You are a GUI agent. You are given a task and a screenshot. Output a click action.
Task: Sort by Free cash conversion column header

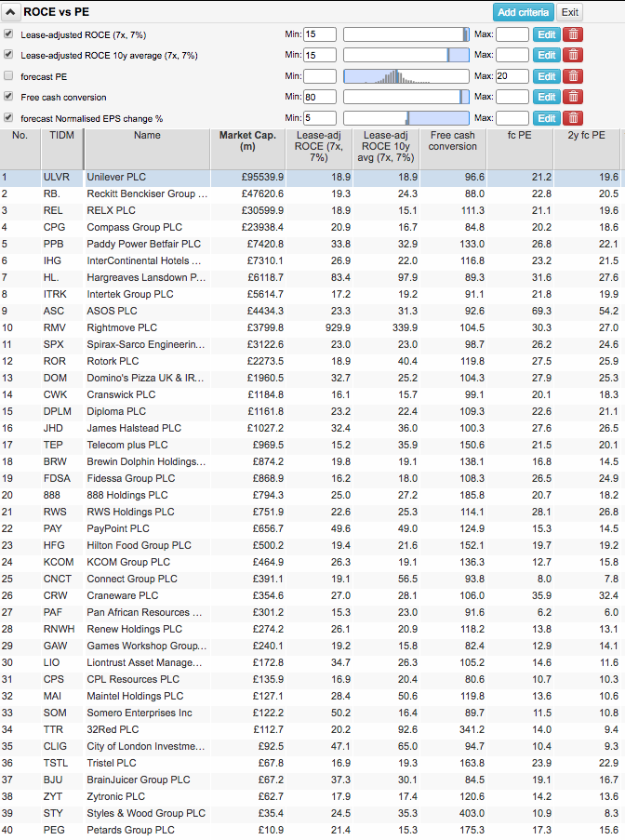[453, 149]
